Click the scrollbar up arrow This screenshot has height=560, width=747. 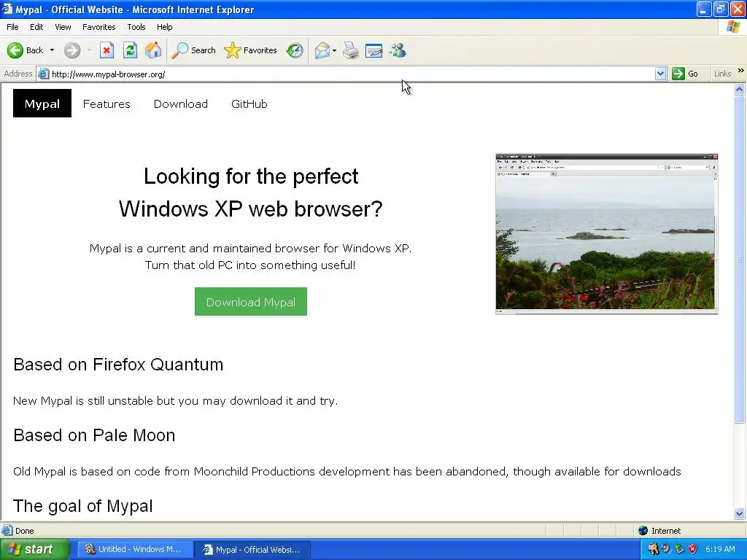point(740,90)
